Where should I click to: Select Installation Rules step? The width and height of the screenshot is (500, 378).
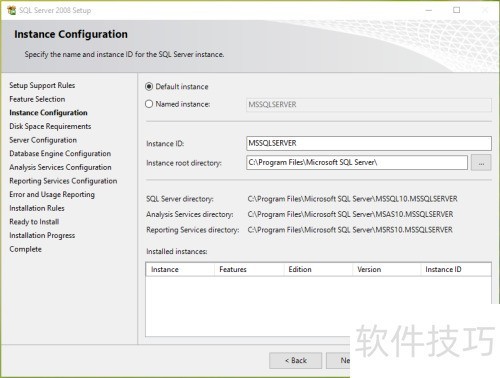(x=37, y=208)
